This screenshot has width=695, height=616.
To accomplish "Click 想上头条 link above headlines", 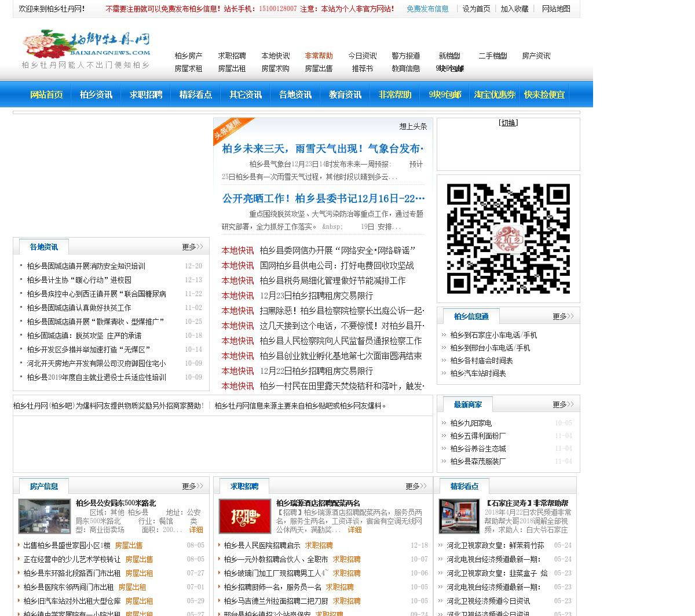I will point(413,126).
